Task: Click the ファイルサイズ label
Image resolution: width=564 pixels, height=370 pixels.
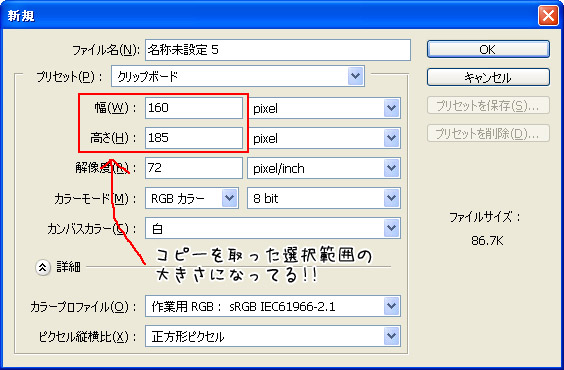Action: pyautogui.click(x=484, y=217)
